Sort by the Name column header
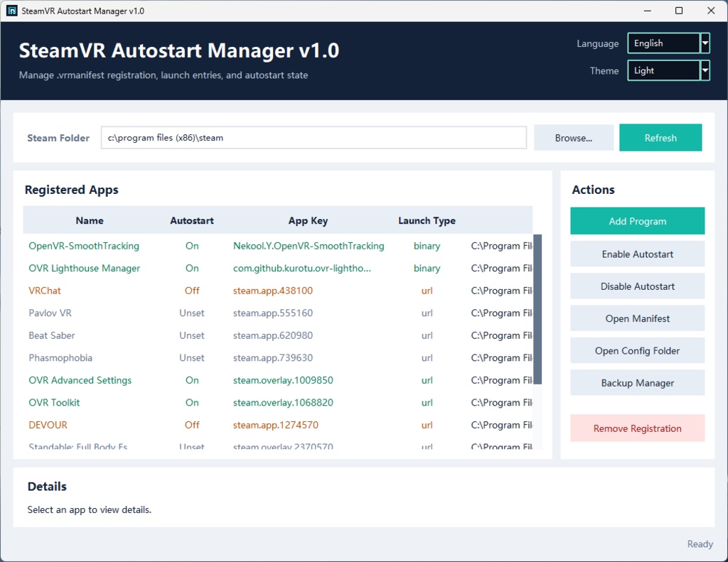 [90, 220]
